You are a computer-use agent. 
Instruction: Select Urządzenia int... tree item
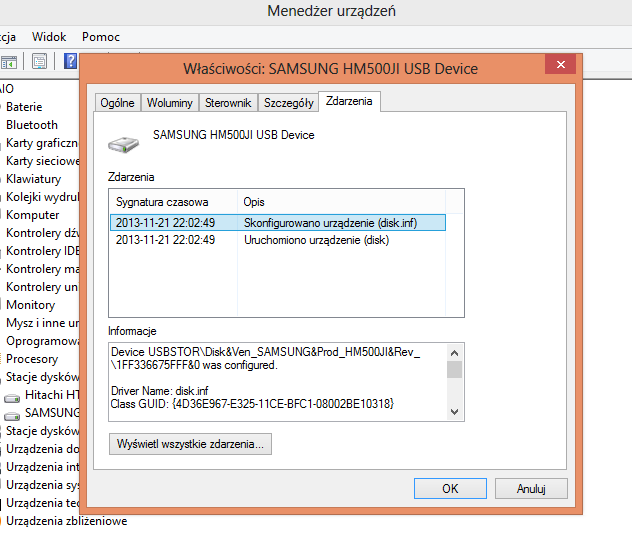[42, 467]
